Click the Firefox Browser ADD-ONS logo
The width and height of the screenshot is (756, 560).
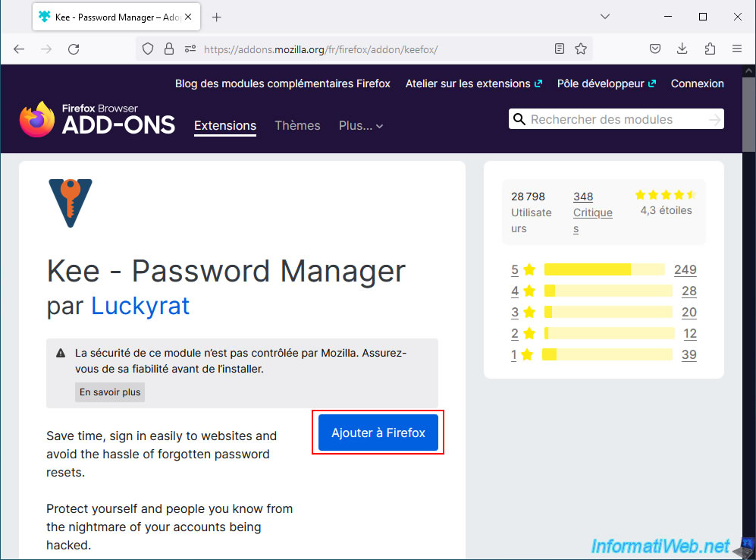click(x=97, y=119)
